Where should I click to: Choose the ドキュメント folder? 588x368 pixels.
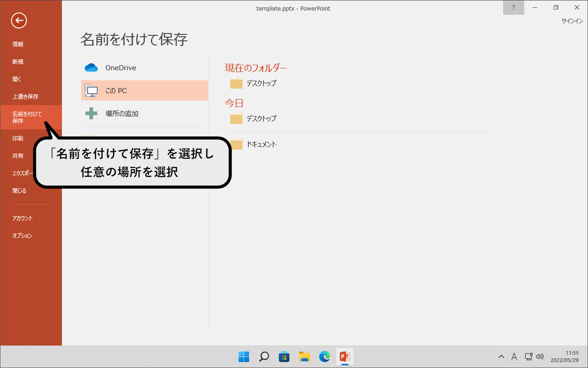point(261,145)
